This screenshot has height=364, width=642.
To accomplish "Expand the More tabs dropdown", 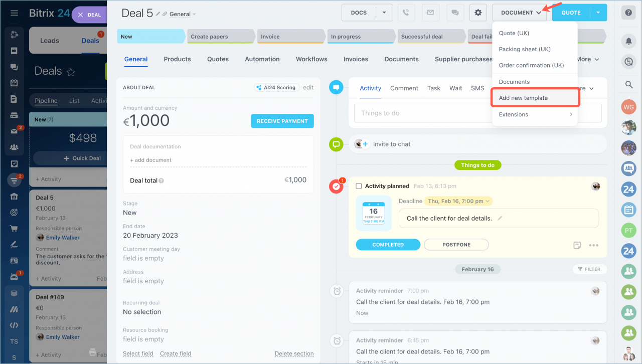I will [587, 59].
